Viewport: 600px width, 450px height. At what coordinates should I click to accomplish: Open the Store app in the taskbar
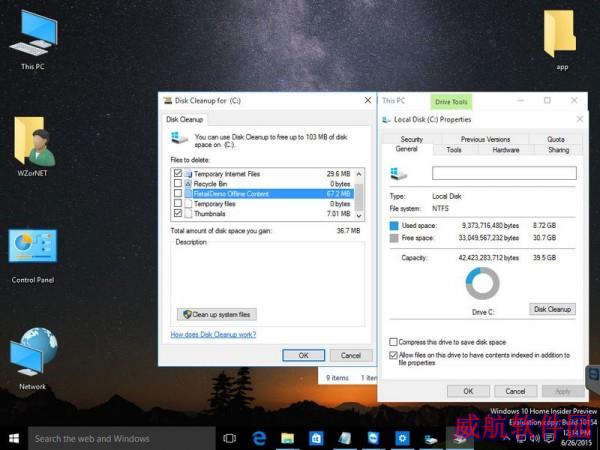coord(316,439)
